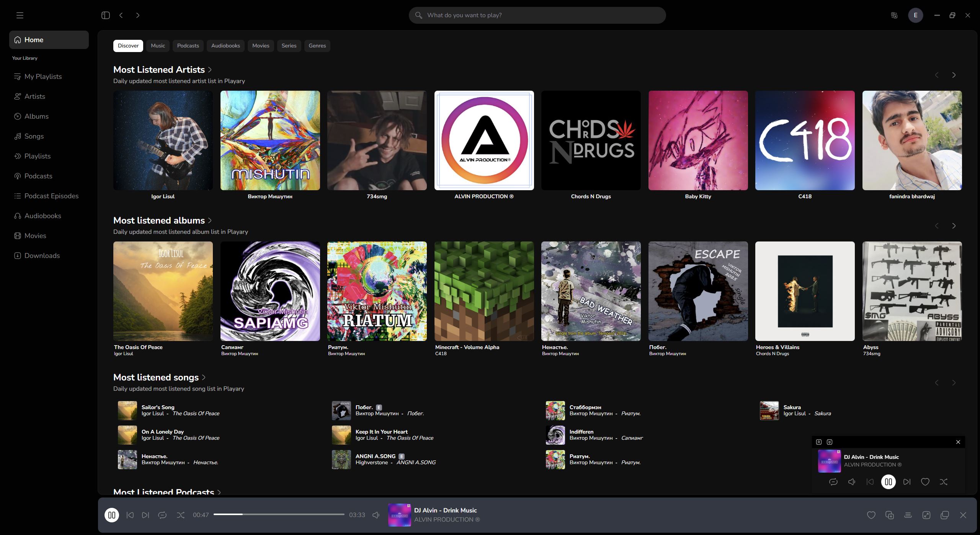Like the track in the mini player

click(x=925, y=482)
